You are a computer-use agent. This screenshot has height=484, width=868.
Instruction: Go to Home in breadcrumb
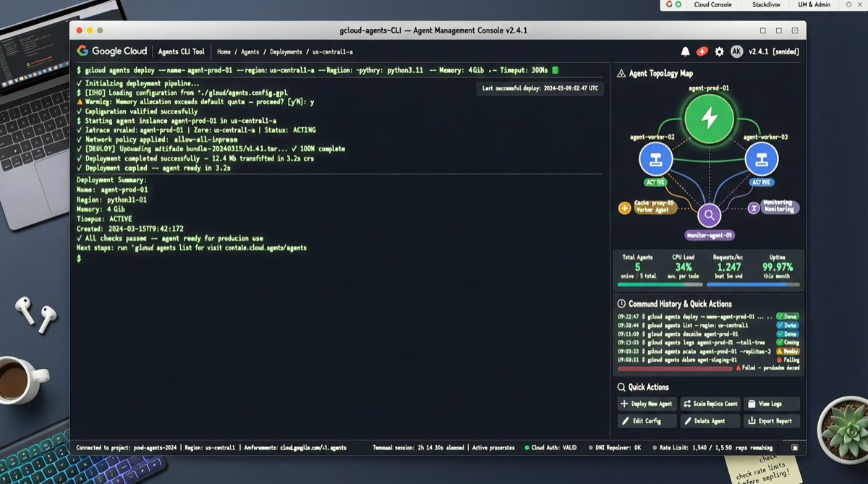(224, 52)
